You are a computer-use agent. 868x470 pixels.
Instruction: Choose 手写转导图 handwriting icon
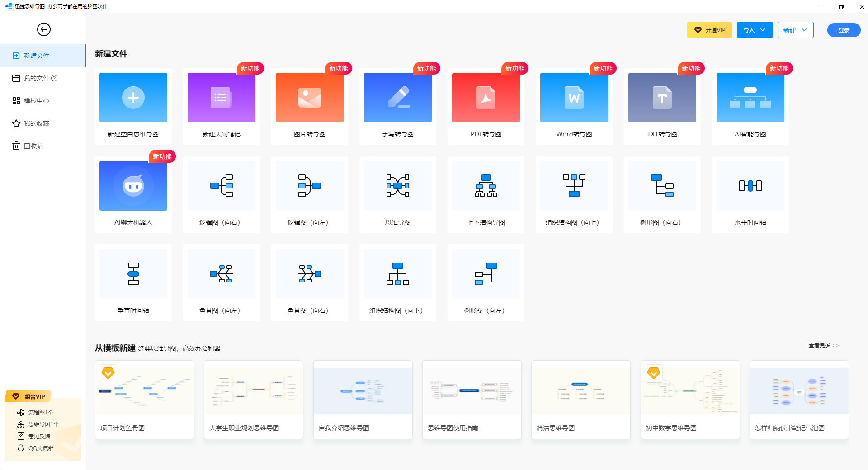pyautogui.click(x=398, y=98)
